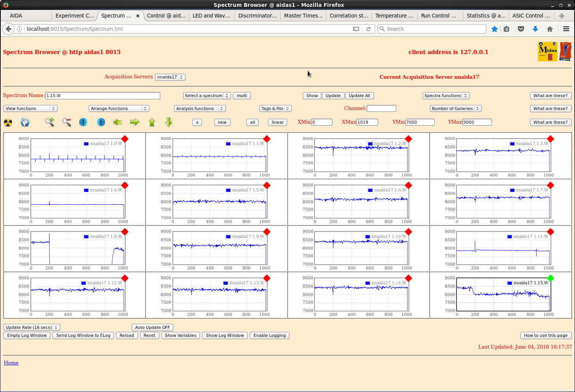This screenshot has width=575, height=392.
Task: Open View functions dropdown
Action: [x=30, y=108]
